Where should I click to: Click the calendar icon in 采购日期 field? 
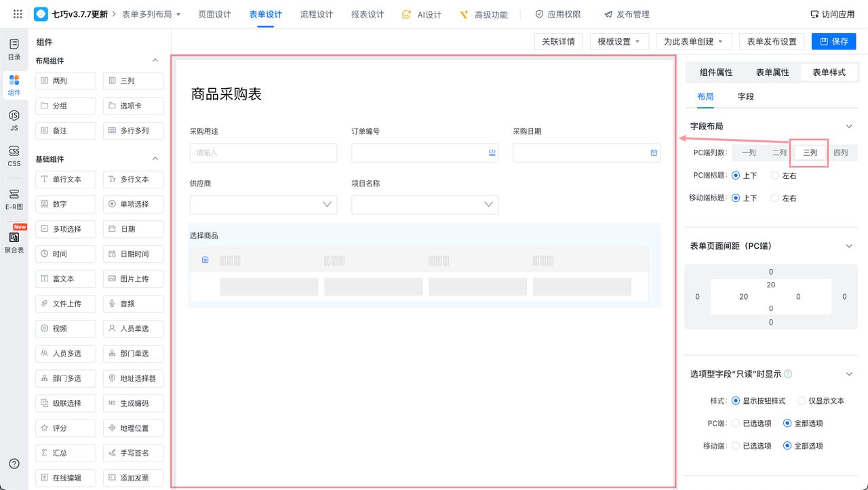tap(654, 153)
